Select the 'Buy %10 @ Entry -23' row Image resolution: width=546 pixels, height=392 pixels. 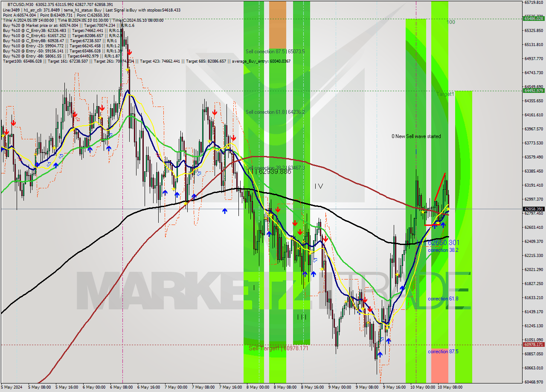(x=61, y=46)
